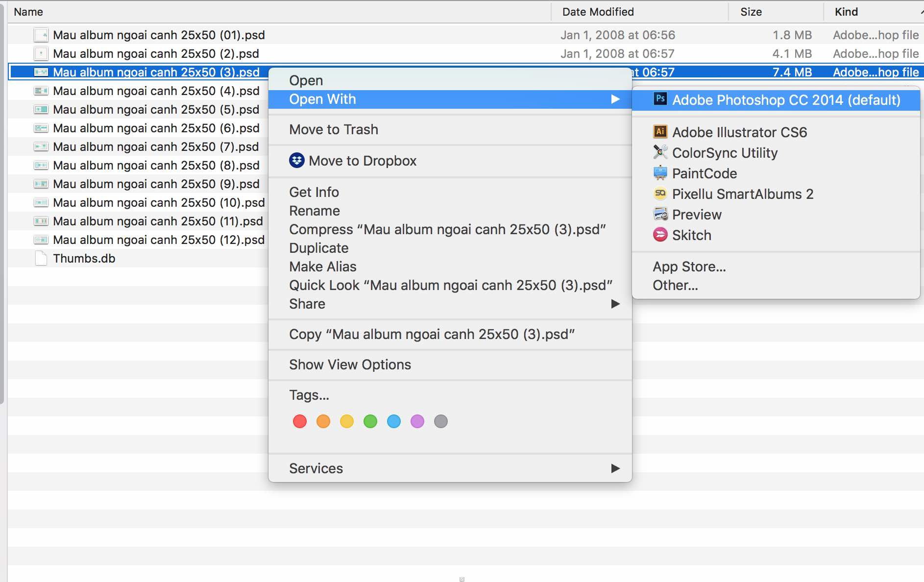The height and width of the screenshot is (582, 924).
Task: Click file icon of selected (3).psd
Action: point(41,72)
